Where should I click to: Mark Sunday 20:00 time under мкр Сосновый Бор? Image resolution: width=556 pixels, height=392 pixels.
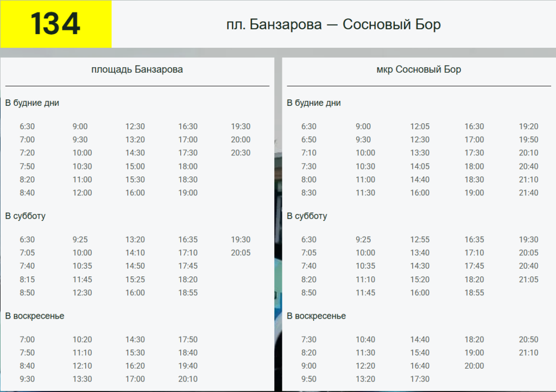click(x=475, y=366)
